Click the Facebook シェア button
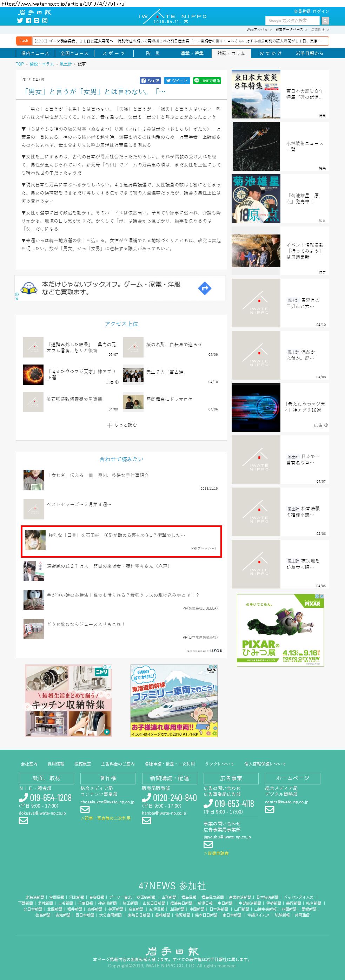 pyautogui.click(x=151, y=81)
